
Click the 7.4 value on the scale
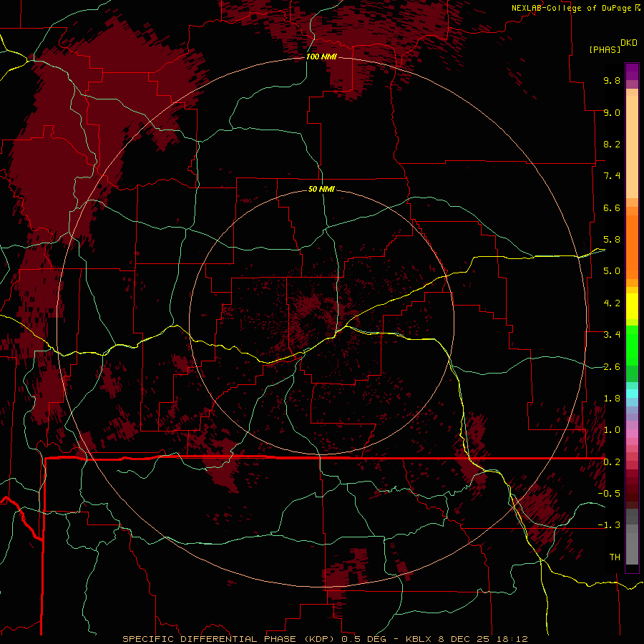[612, 176]
